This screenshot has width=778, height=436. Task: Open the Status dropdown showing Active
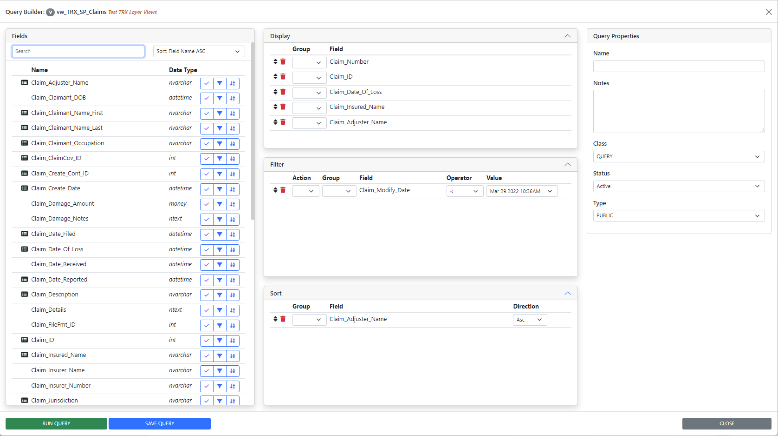pyautogui.click(x=678, y=187)
